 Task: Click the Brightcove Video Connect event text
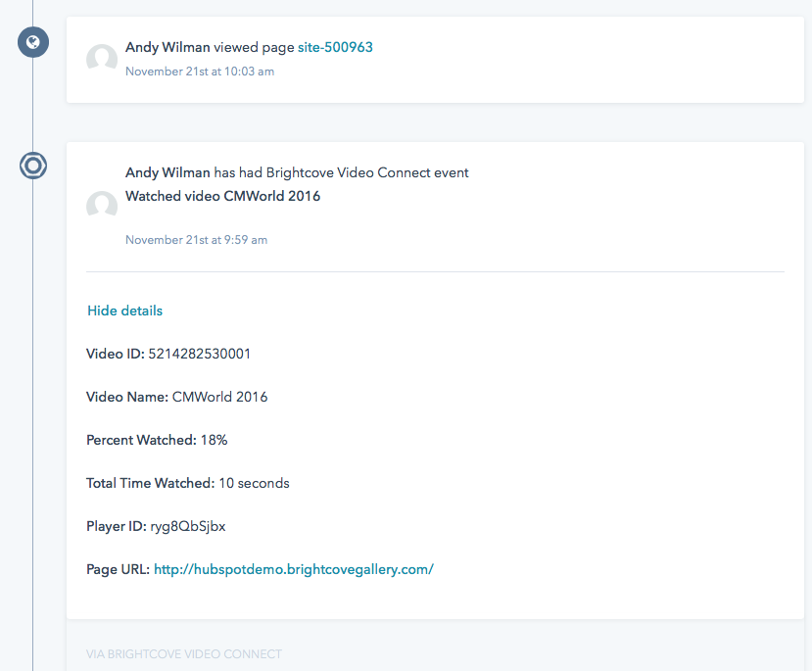point(367,172)
